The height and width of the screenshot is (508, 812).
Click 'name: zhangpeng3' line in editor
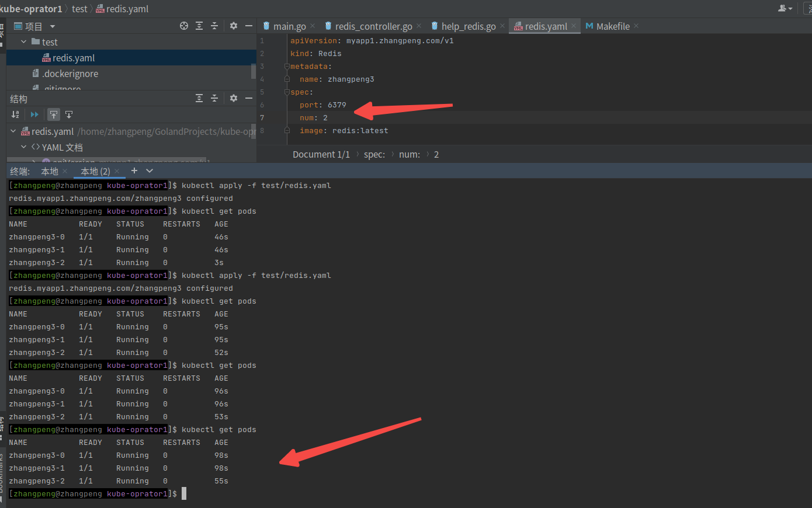tap(337, 79)
